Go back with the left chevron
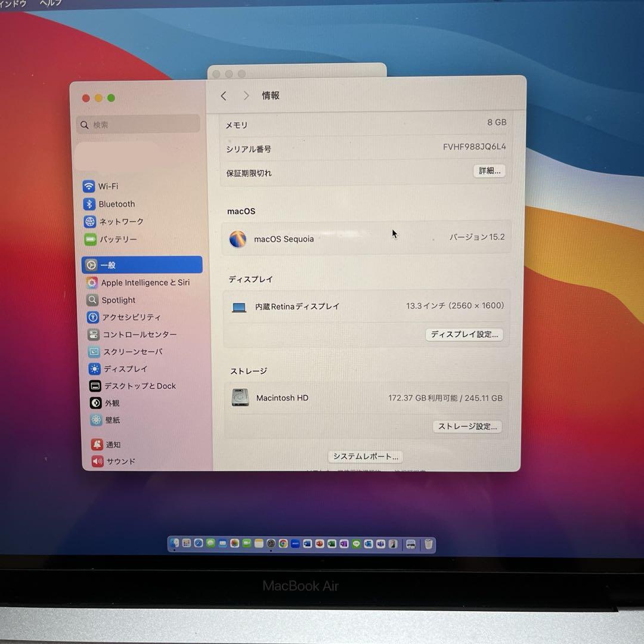The image size is (644, 644). (x=224, y=96)
